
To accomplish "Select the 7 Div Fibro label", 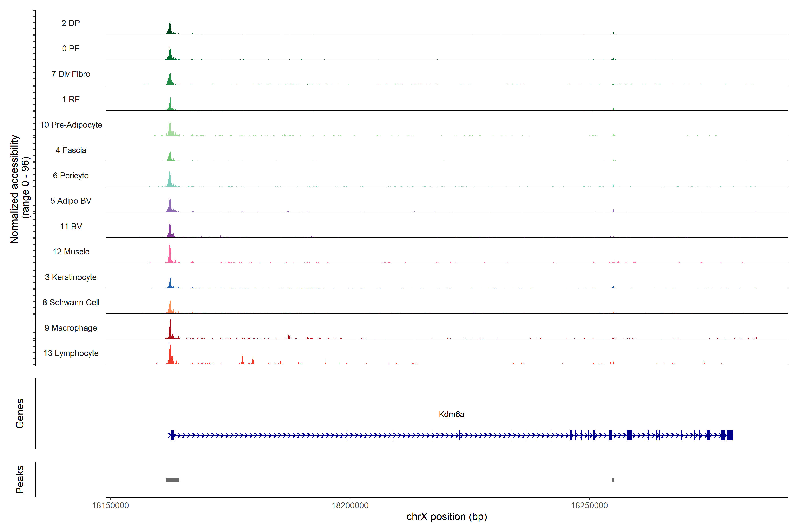I will tap(70, 74).
